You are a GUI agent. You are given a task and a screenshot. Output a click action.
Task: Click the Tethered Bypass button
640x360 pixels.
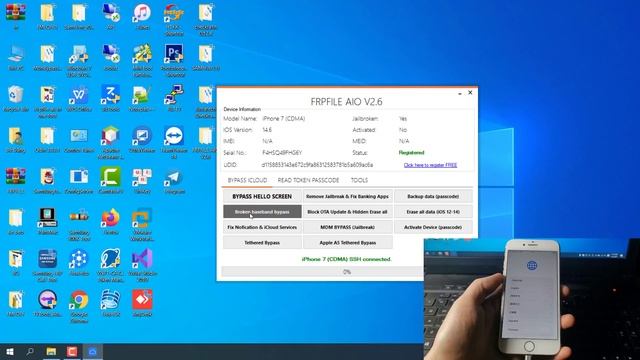[x=262, y=242]
